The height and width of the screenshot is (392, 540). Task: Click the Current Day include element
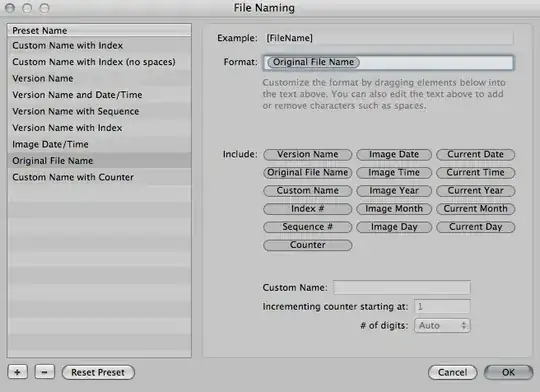(476, 227)
